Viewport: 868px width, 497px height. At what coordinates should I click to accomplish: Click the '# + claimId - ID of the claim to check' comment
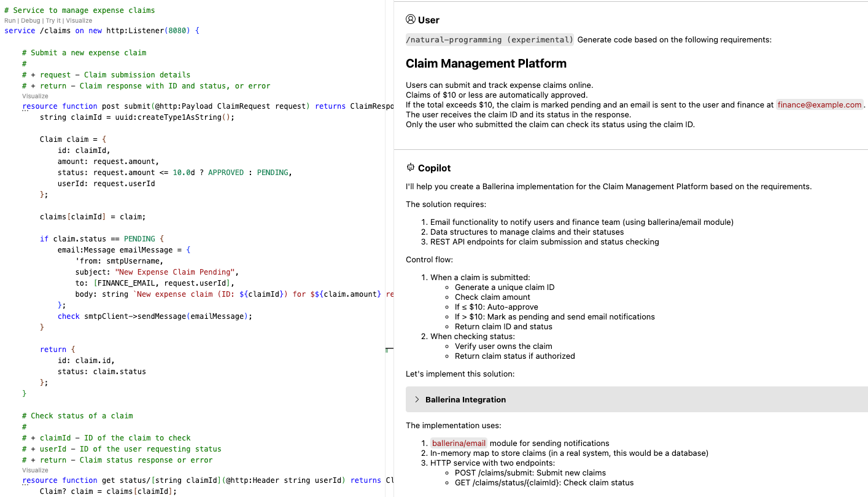pyautogui.click(x=106, y=438)
